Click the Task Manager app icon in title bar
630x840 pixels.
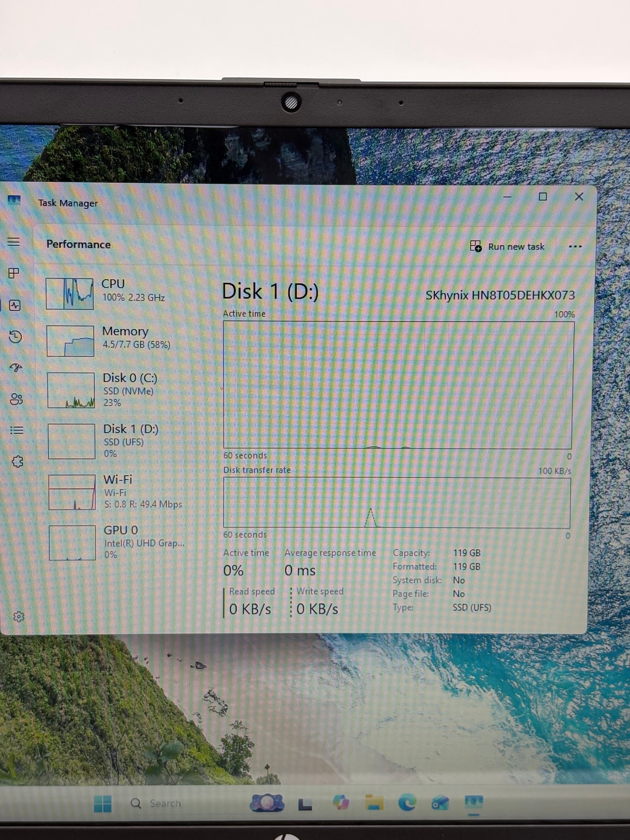14,201
